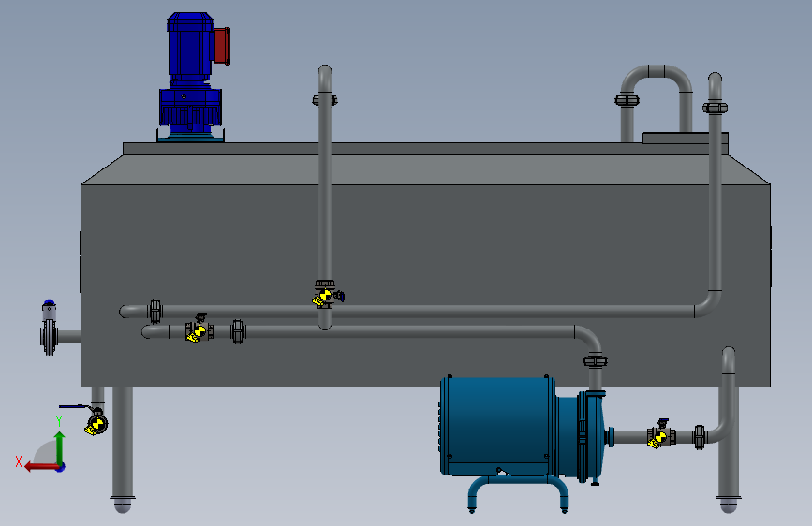Click the yellow valve at the central vertical pipe
This screenshot has height=526, width=812.
coord(326,295)
